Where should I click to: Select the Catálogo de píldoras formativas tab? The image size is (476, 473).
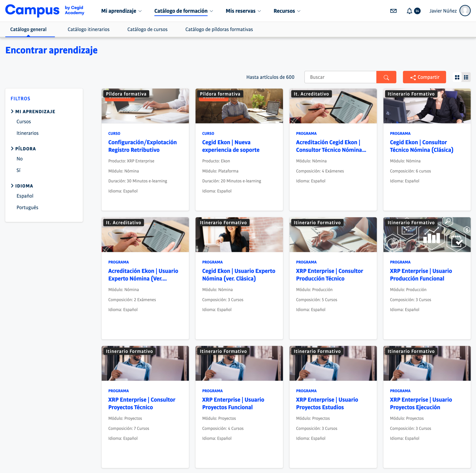219,29
